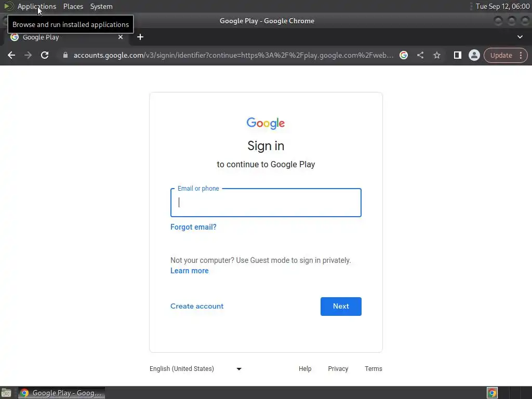Open the language dropdown English (United States)
The image size is (532, 399).
click(x=195, y=369)
